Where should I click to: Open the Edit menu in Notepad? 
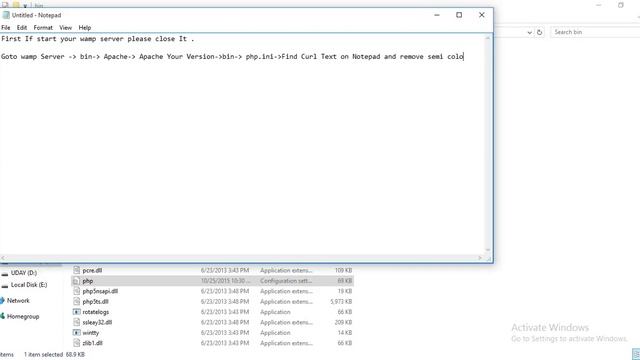click(x=22, y=28)
